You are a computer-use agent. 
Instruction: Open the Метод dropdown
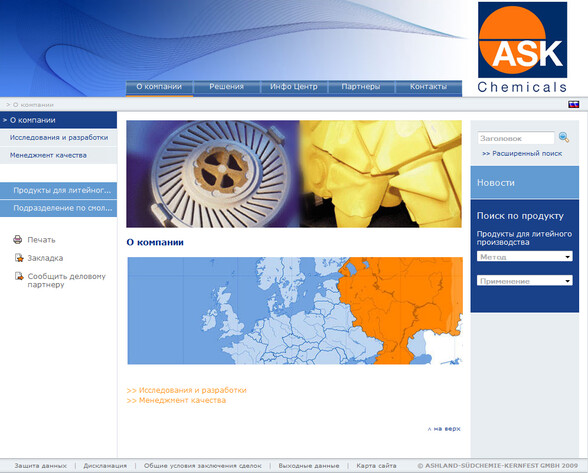pos(525,257)
